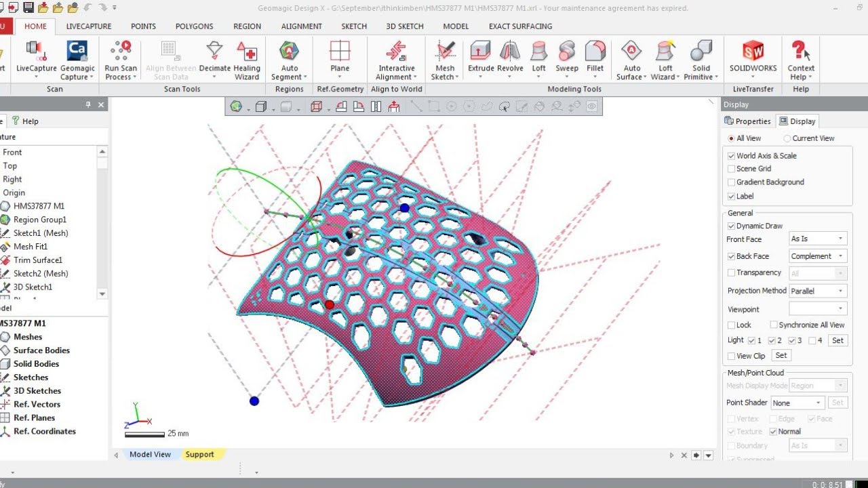868x488 pixels.
Task: Select Region Group1 in feature tree
Action: (40, 220)
